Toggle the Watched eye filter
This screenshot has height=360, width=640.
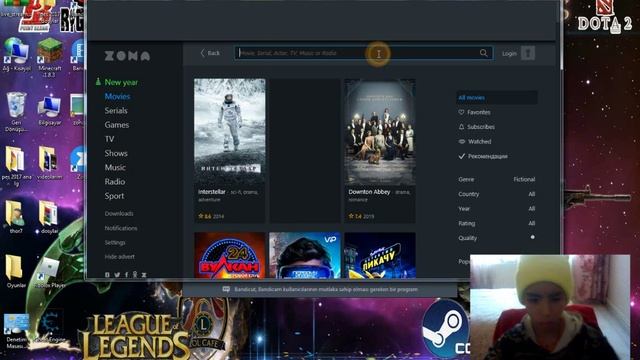462,142
